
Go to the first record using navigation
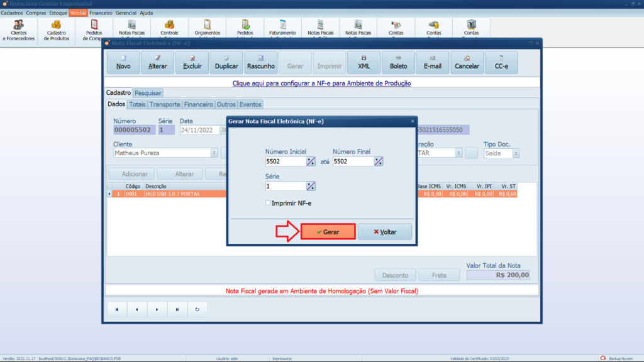coord(117,309)
